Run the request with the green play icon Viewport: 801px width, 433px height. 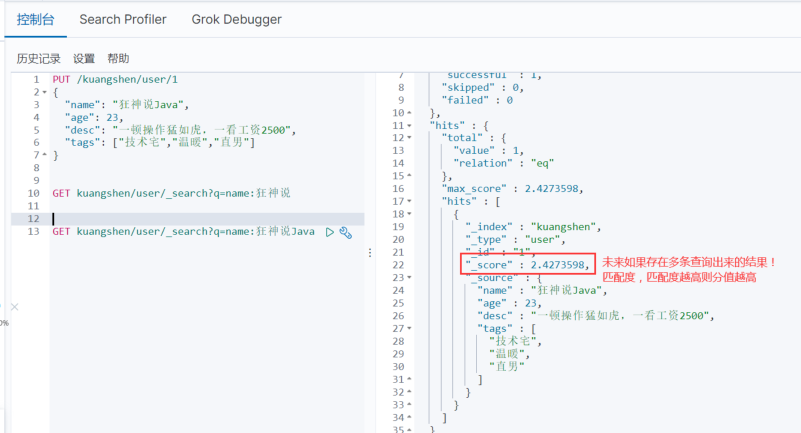click(x=330, y=232)
